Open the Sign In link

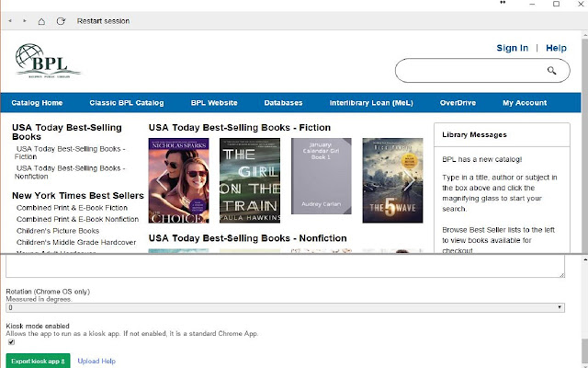click(x=513, y=48)
